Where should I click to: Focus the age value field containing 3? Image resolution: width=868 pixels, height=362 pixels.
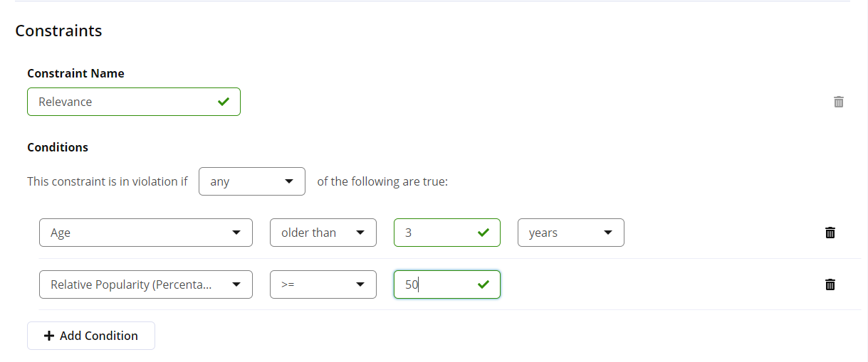[447, 233]
